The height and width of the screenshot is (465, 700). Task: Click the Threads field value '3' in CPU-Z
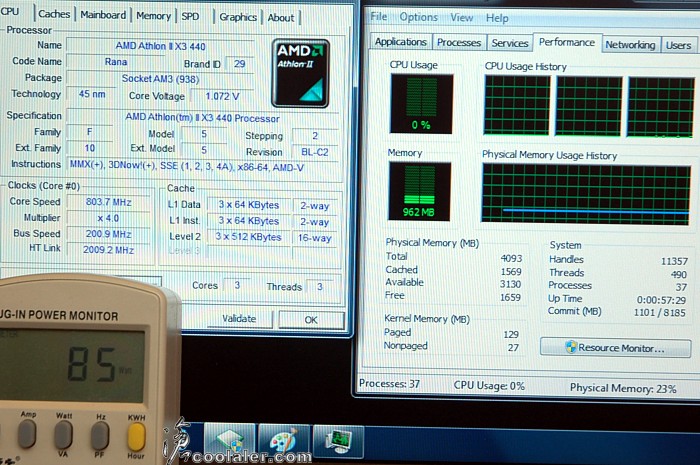320,286
